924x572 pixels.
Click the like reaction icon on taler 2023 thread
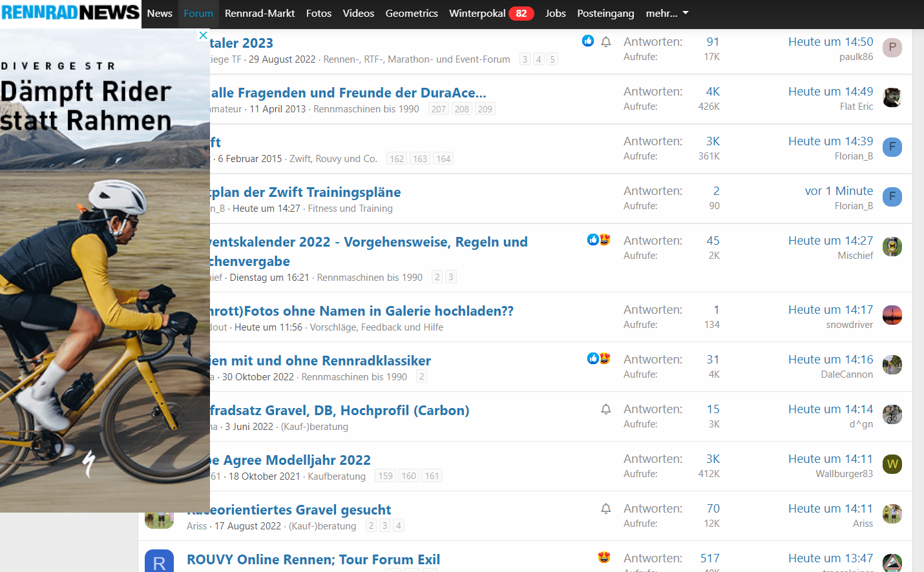click(588, 41)
